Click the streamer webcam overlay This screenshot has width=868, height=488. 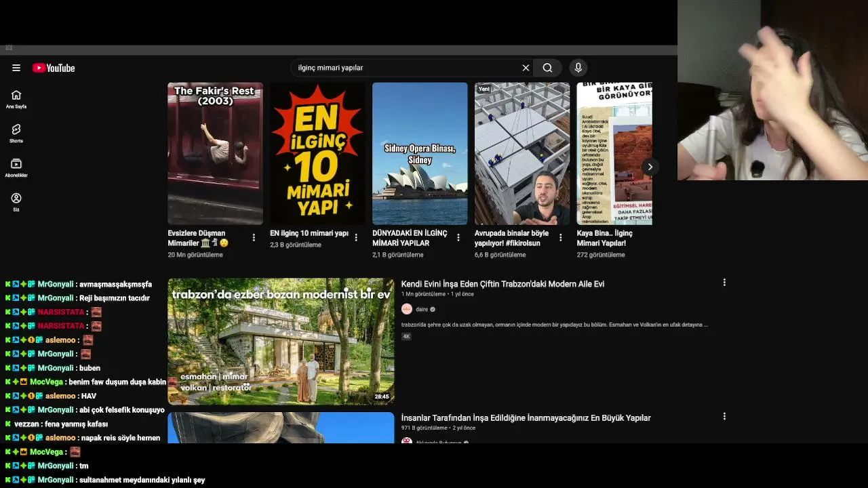772,90
